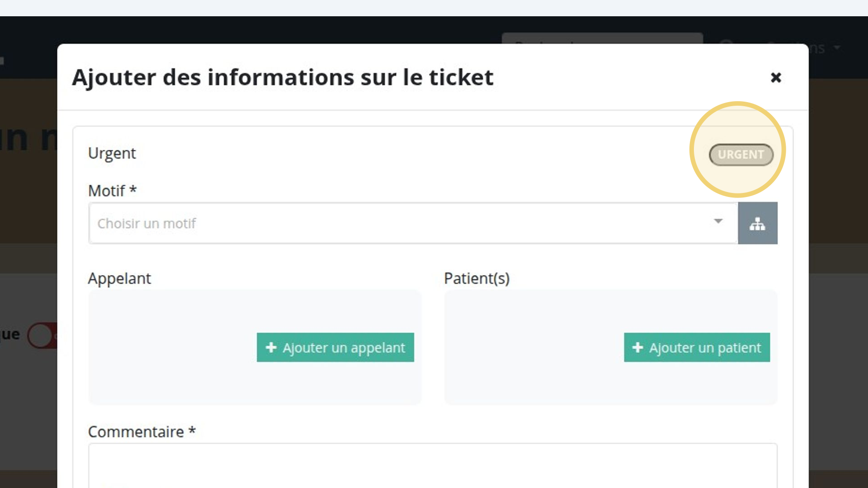Screen dimensions: 868x488
Task: Click the 'Ajouter un patient' button
Action: point(697,347)
